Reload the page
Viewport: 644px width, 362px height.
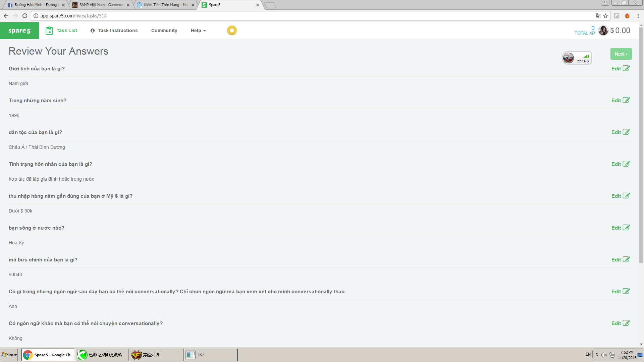(25, 16)
